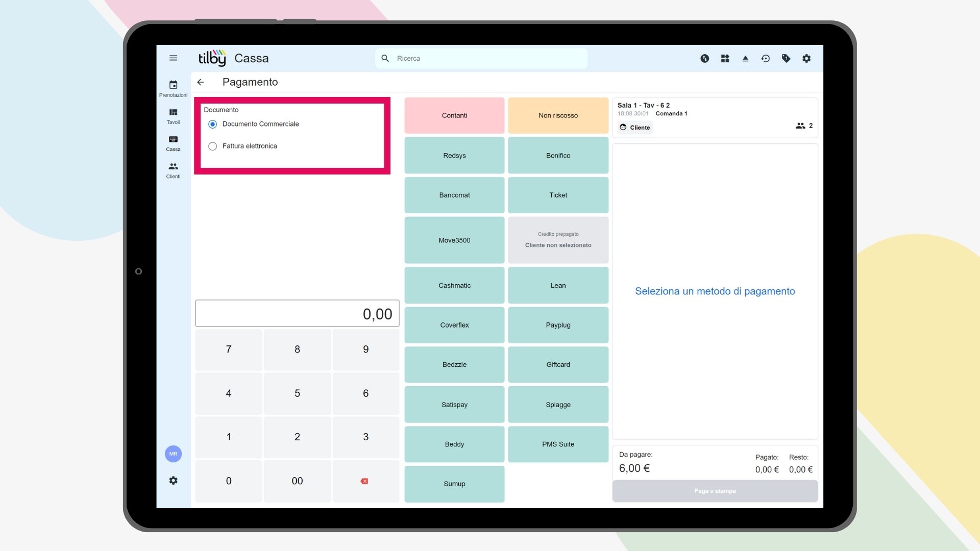This screenshot has height=551, width=980.
Task: Open Prenotazioni in the sidebar
Action: pyautogui.click(x=173, y=89)
